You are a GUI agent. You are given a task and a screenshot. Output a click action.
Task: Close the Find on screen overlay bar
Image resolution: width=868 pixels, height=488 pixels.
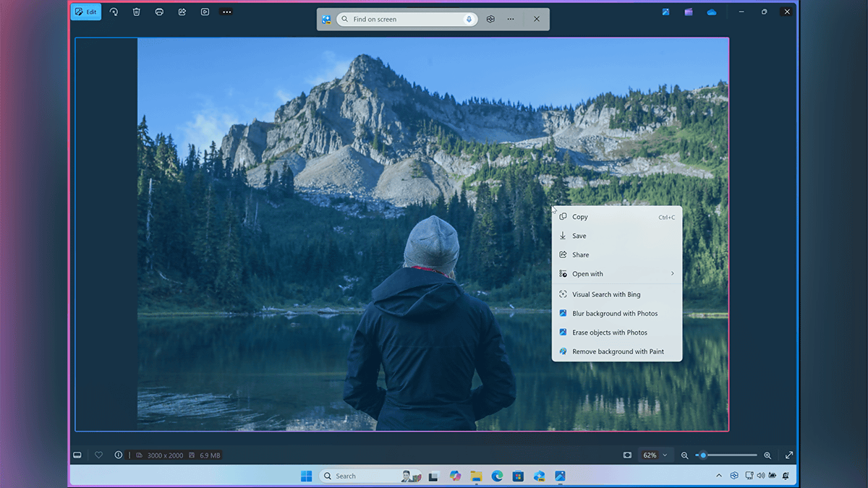[x=536, y=20]
